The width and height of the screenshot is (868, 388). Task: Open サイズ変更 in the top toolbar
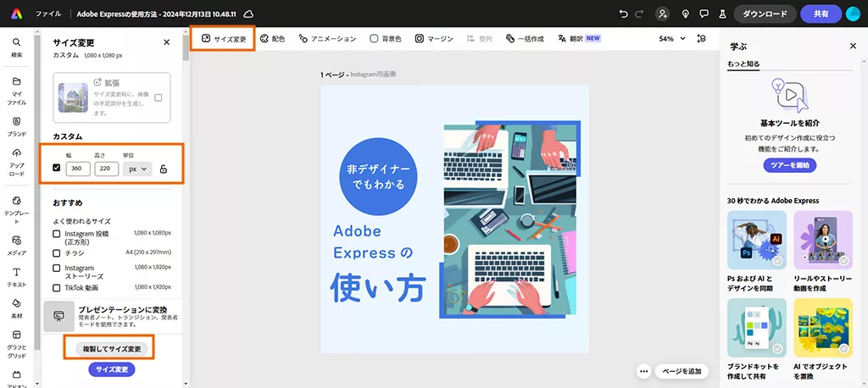[223, 39]
